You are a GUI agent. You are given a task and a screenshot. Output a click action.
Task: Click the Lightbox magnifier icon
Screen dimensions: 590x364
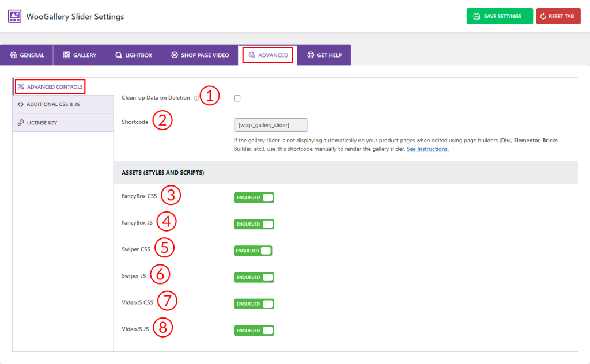(119, 55)
